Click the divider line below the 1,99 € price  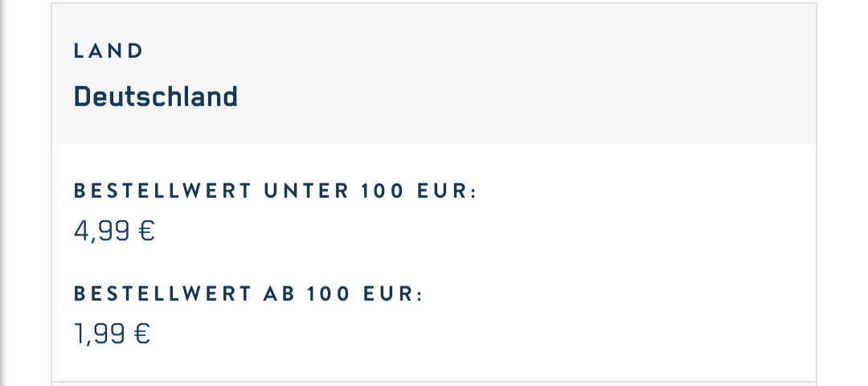click(x=434, y=382)
